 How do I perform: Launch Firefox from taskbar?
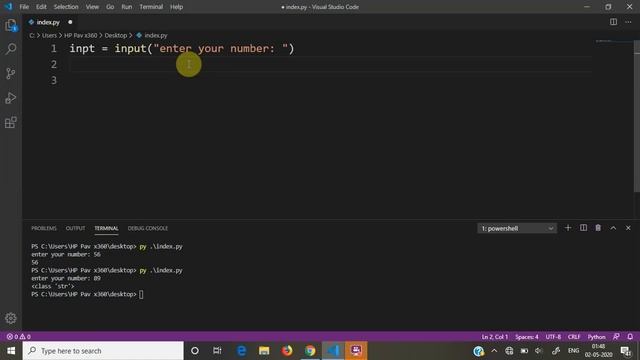click(287, 351)
